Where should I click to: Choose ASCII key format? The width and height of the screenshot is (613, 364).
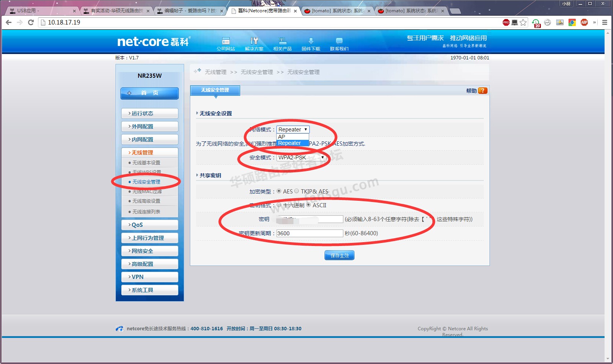[x=308, y=205]
